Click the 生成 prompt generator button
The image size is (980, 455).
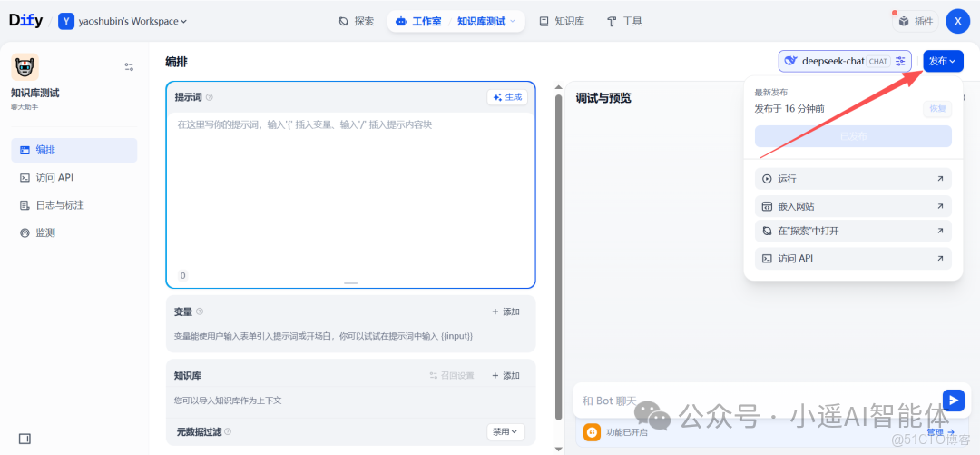[x=507, y=97]
